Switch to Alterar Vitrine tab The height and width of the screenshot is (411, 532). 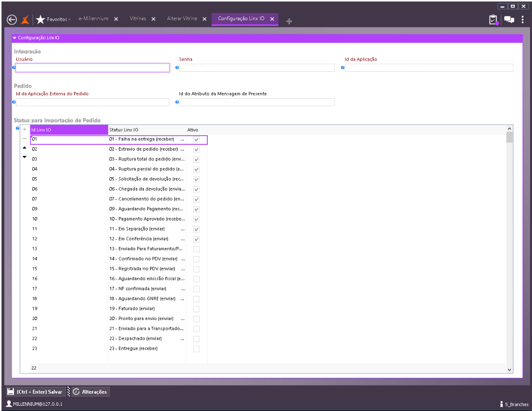pos(182,19)
